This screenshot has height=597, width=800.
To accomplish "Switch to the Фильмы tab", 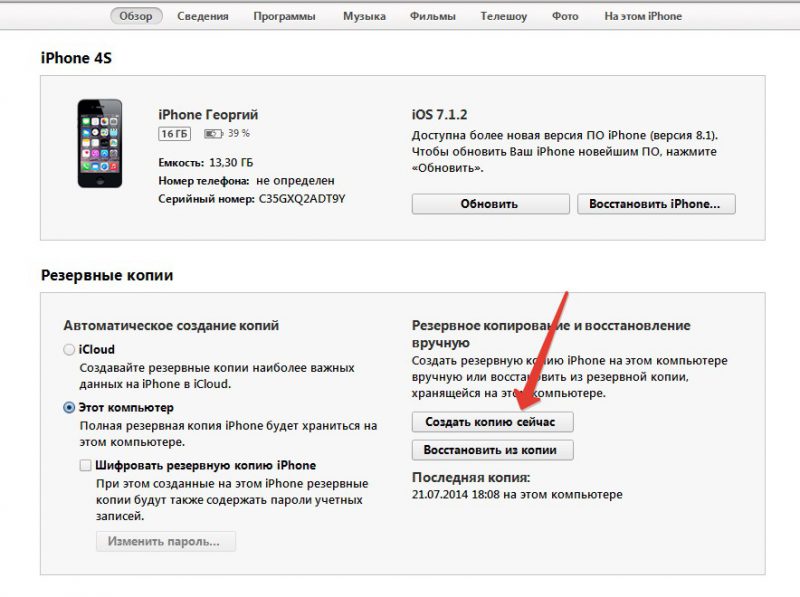I will pyautogui.click(x=433, y=16).
